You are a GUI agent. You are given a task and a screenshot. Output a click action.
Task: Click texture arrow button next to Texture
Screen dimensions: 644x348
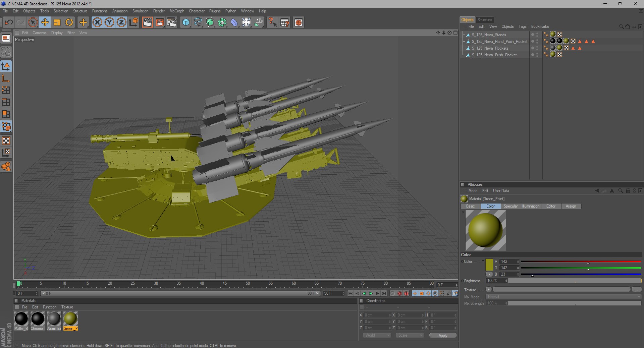pyautogui.click(x=489, y=289)
